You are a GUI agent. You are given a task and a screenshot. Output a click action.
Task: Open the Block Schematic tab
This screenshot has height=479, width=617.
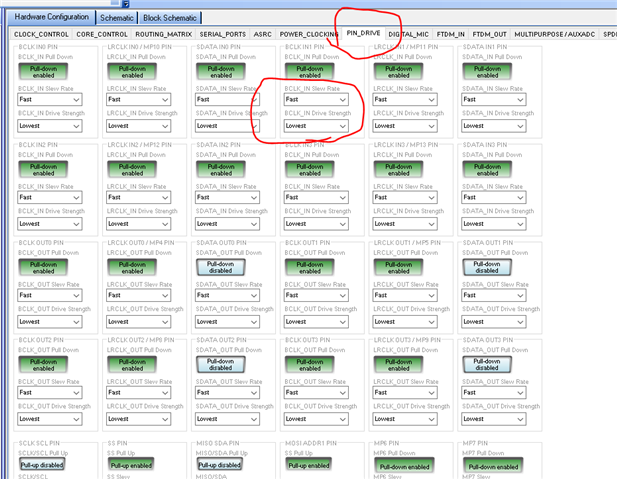coord(170,18)
